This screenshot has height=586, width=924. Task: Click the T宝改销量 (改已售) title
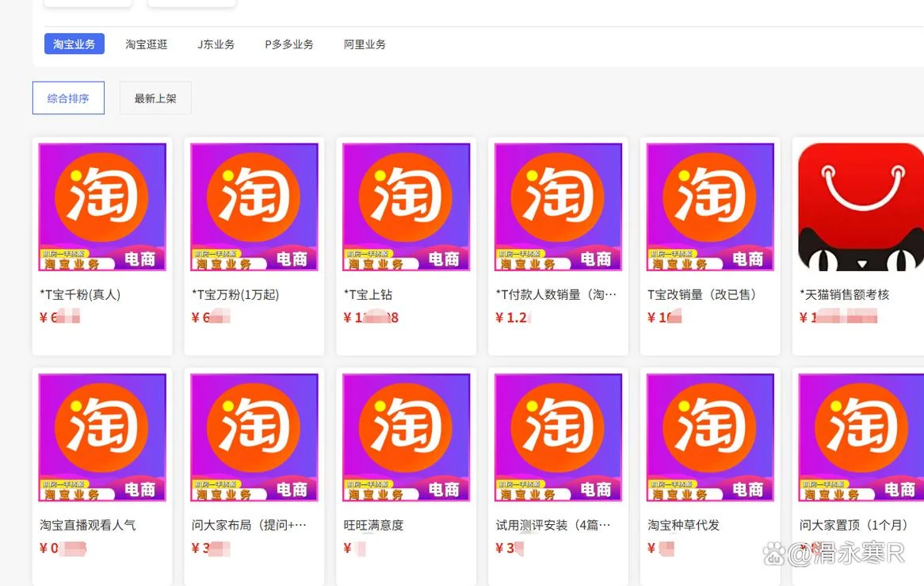pyautogui.click(x=701, y=294)
